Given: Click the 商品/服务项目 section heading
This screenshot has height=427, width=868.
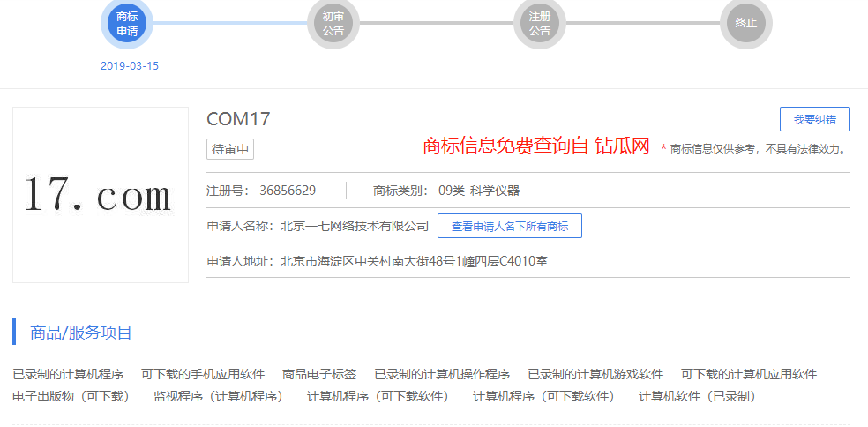Looking at the screenshot, I should (x=81, y=333).
